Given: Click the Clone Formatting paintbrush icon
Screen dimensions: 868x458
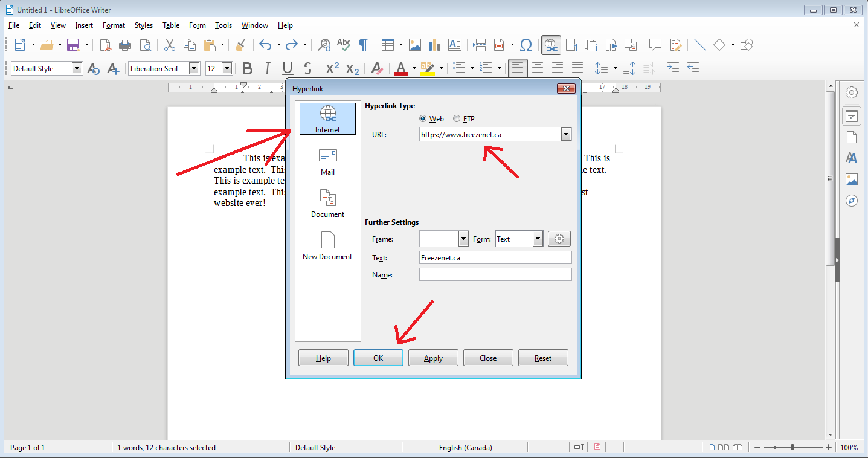Looking at the screenshot, I should (240, 45).
